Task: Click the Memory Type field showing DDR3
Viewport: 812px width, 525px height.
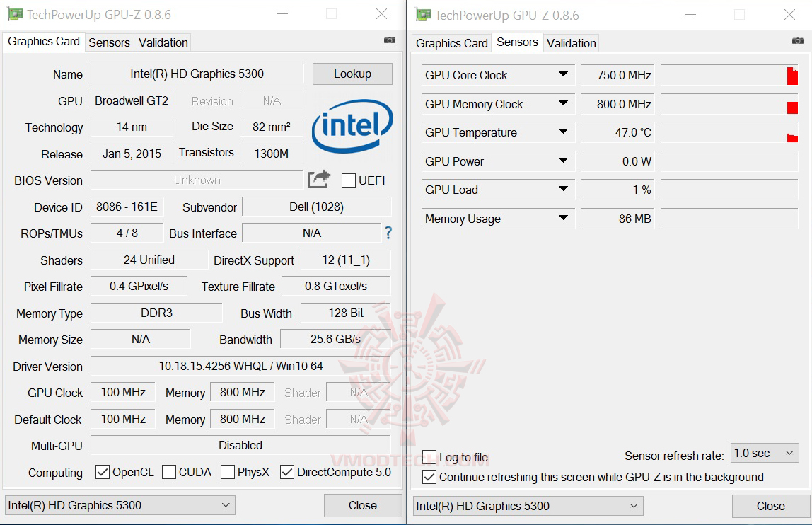Action: point(156,313)
